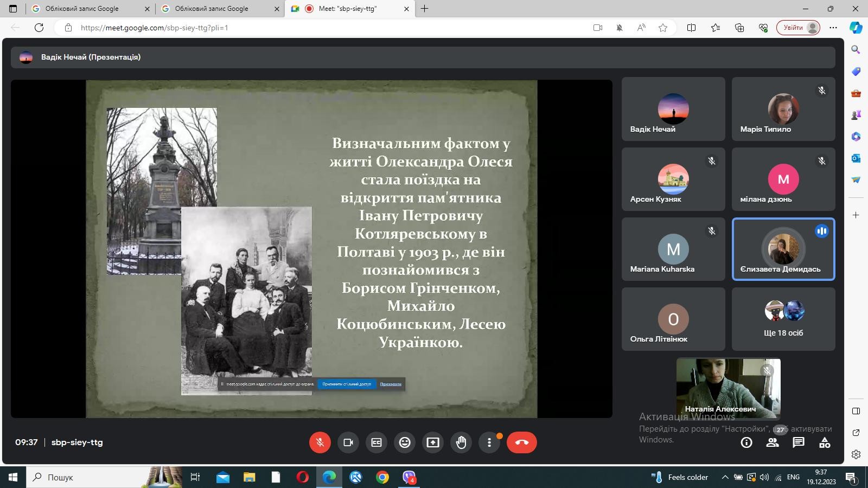Click the present screen icon
The height and width of the screenshot is (488, 868).
pos(433,442)
